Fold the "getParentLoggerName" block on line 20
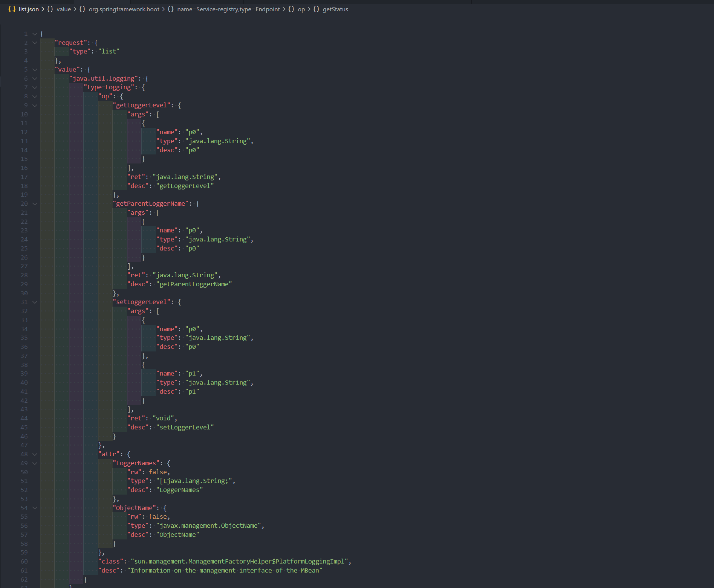Viewport: 714px width, 588px height. [x=35, y=204]
